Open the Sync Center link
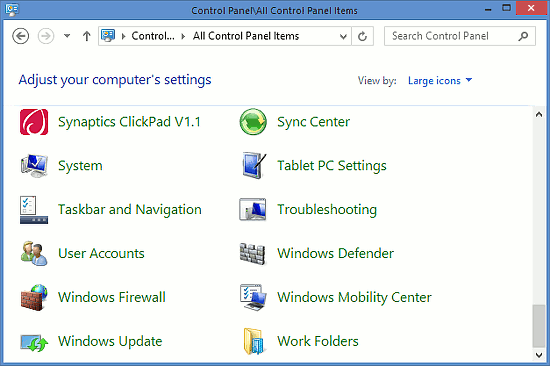Image resolution: width=550 pixels, height=366 pixels. 314,122
